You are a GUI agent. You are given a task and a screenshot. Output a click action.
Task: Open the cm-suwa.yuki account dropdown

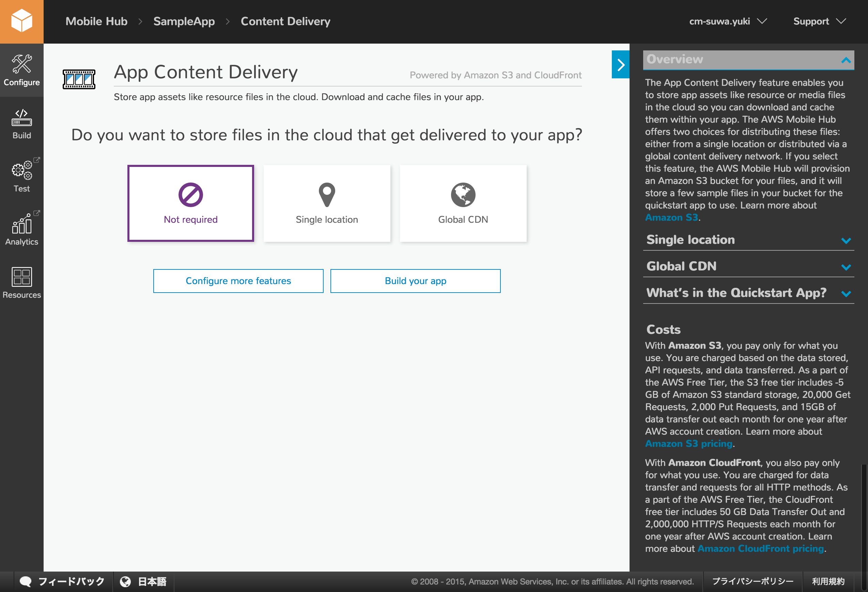click(x=728, y=21)
